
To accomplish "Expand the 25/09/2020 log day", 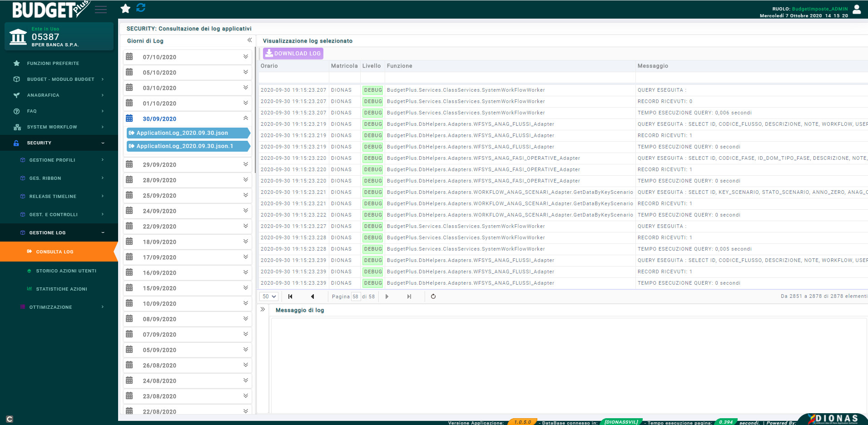I will (x=246, y=195).
